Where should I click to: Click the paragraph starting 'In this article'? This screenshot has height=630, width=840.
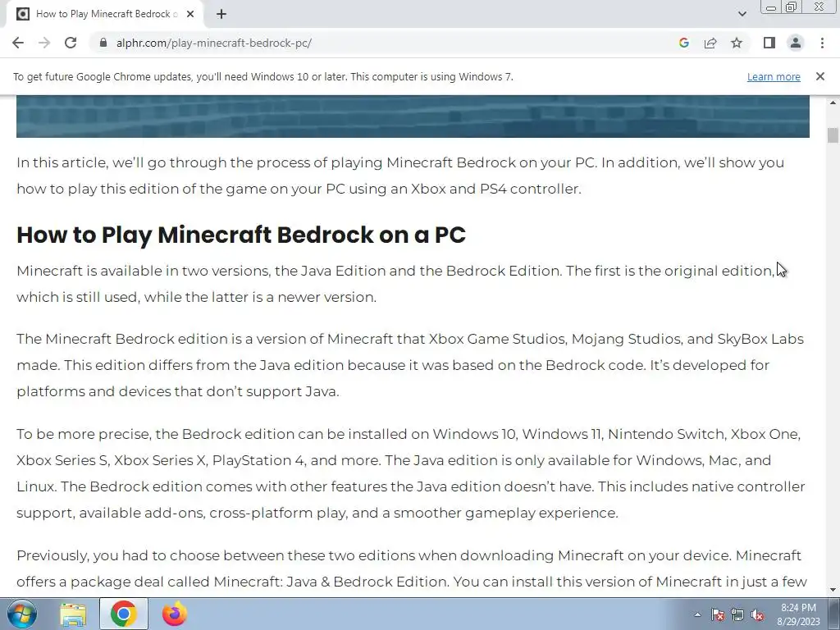coord(400,176)
